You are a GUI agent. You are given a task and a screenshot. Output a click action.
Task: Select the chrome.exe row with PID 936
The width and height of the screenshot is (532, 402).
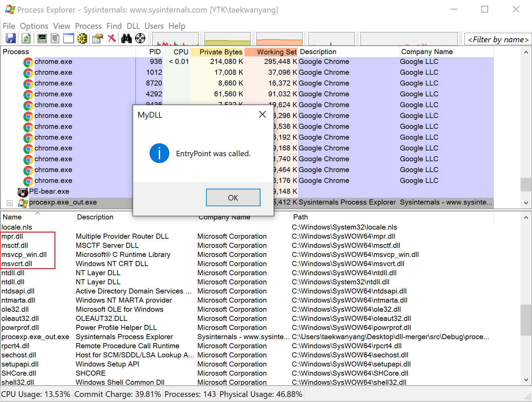[247, 62]
